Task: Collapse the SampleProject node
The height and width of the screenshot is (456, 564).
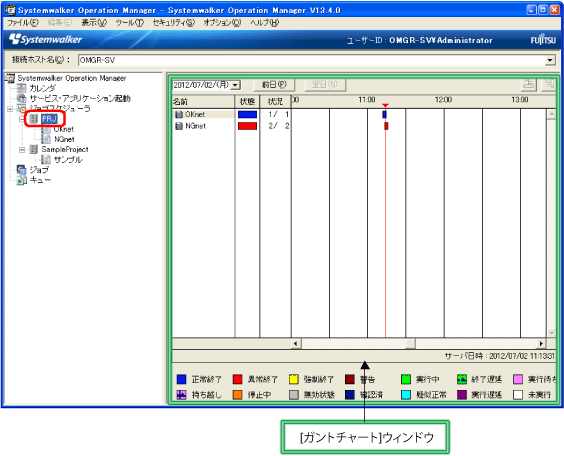Action: pyautogui.click(x=22, y=149)
